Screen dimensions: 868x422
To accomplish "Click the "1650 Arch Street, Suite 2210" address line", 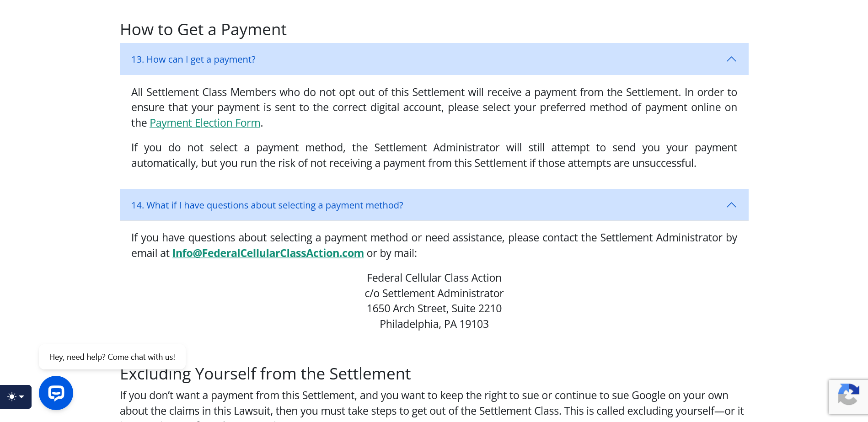I will [434, 309].
